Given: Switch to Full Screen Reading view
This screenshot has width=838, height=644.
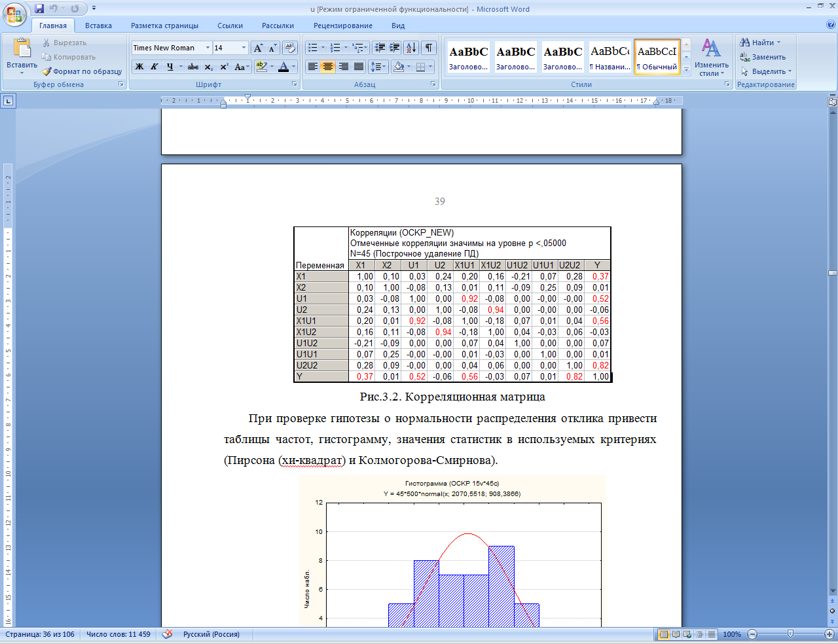Looking at the screenshot, I should pos(676,634).
